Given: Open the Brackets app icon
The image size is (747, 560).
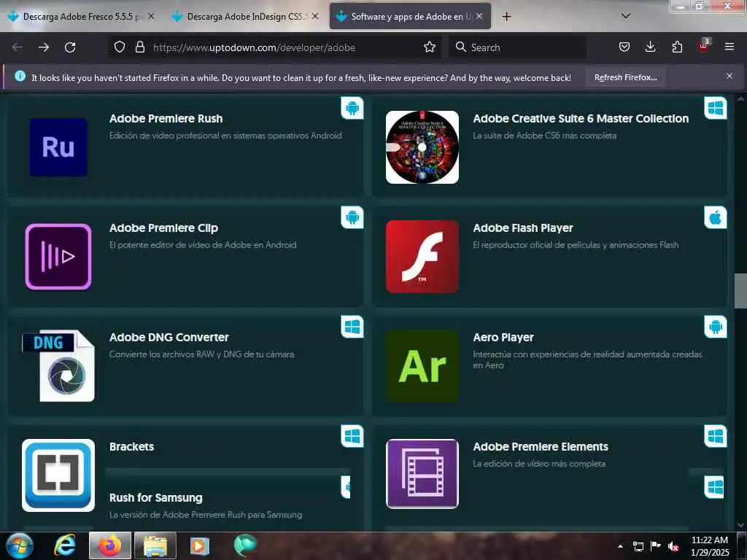Looking at the screenshot, I should coord(58,475).
